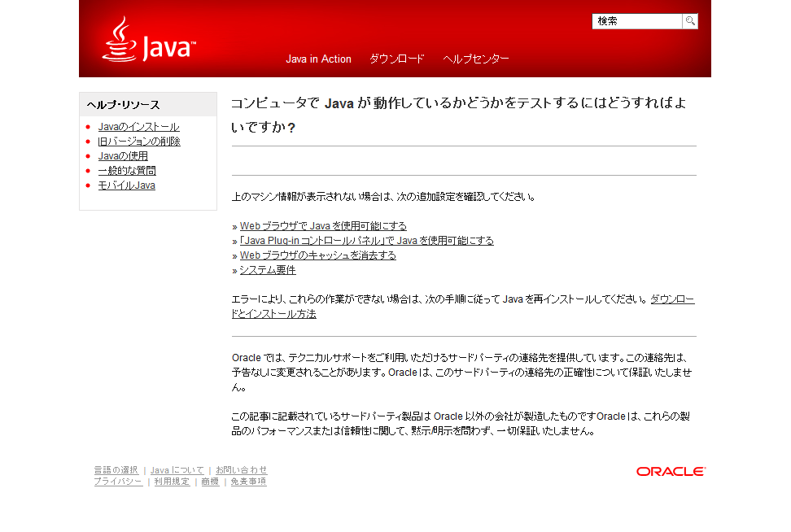Viewport: 791px width, 532px height.
Task: Open the Java in Action menu
Action: 318,59
